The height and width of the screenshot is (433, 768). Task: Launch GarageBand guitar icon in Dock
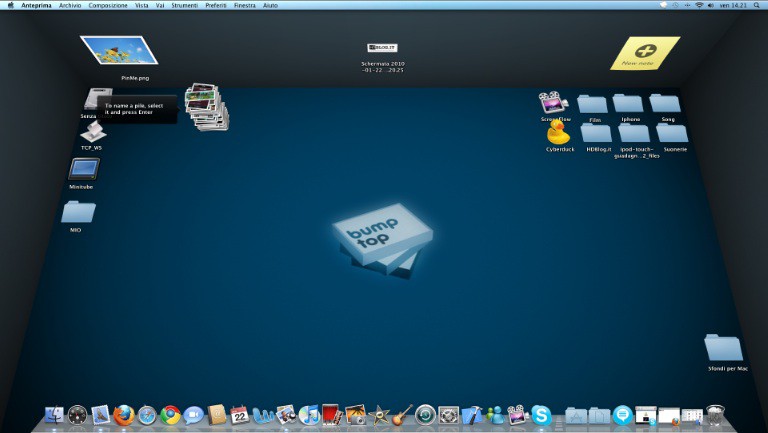tap(402, 415)
